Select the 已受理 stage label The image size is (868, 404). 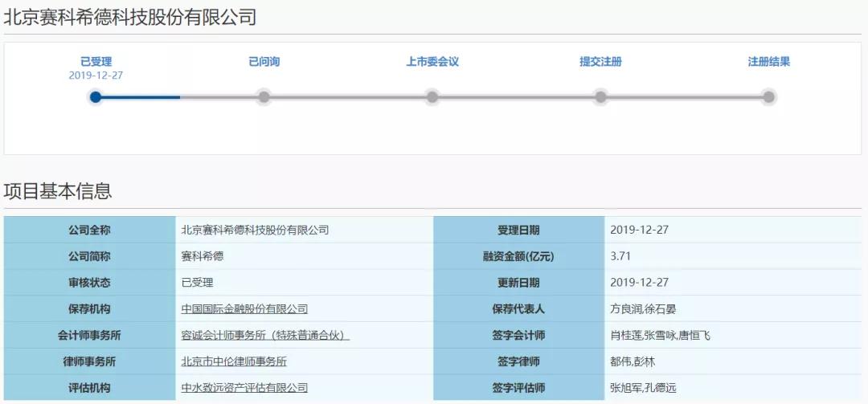pyautogui.click(x=96, y=62)
